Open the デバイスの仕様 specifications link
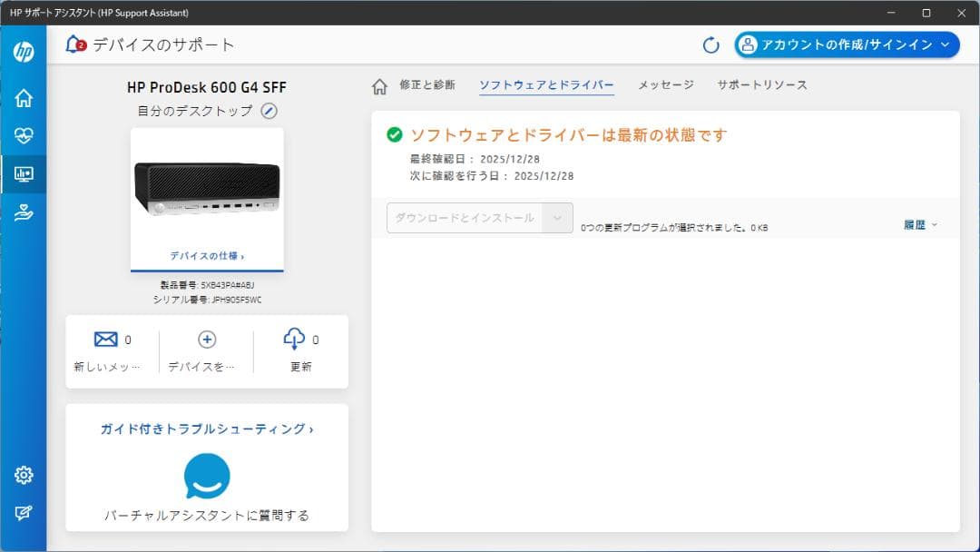The width and height of the screenshot is (980, 552). point(206,257)
